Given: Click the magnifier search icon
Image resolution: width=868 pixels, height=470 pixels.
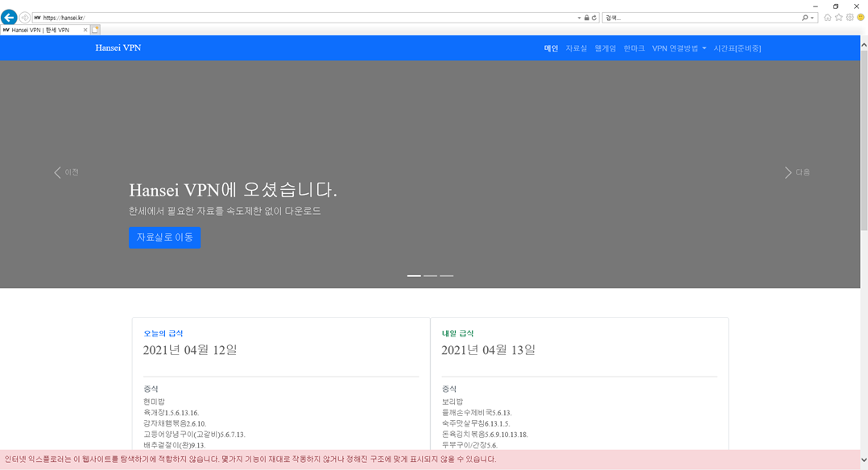Looking at the screenshot, I should [804, 18].
